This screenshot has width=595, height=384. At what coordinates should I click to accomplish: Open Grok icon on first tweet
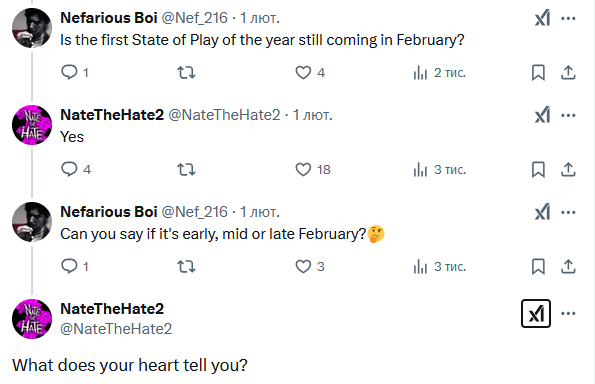(x=542, y=18)
